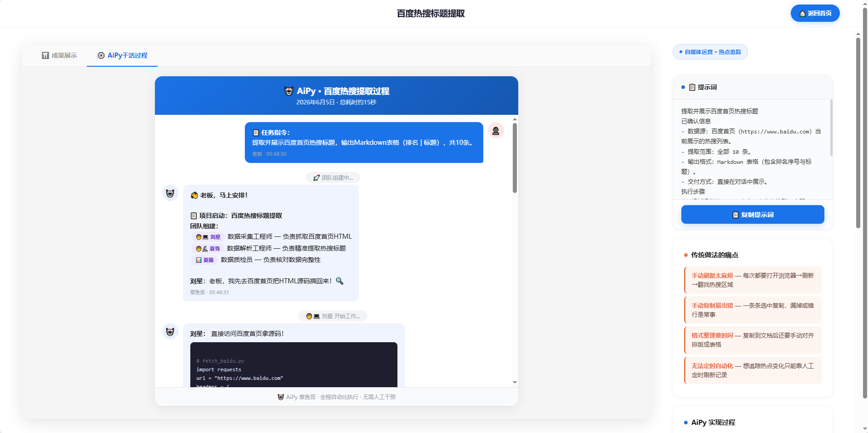Click the clipboard icon in 任务指令 message
868x433 pixels.
[256, 133]
